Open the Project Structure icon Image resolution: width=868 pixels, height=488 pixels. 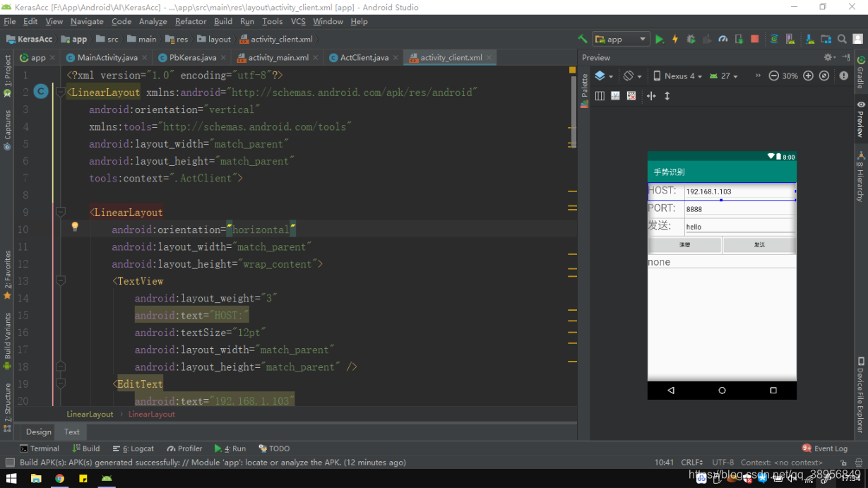pyautogui.click(x=825, y=39)
